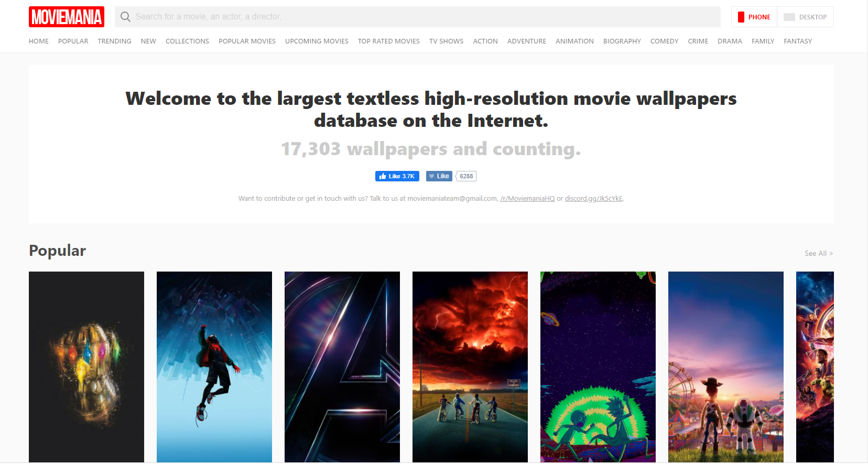Open the Avengers logo wallpaper
Image resolution: width=868 pixels, height=465 pixels.
click(342, 367)
